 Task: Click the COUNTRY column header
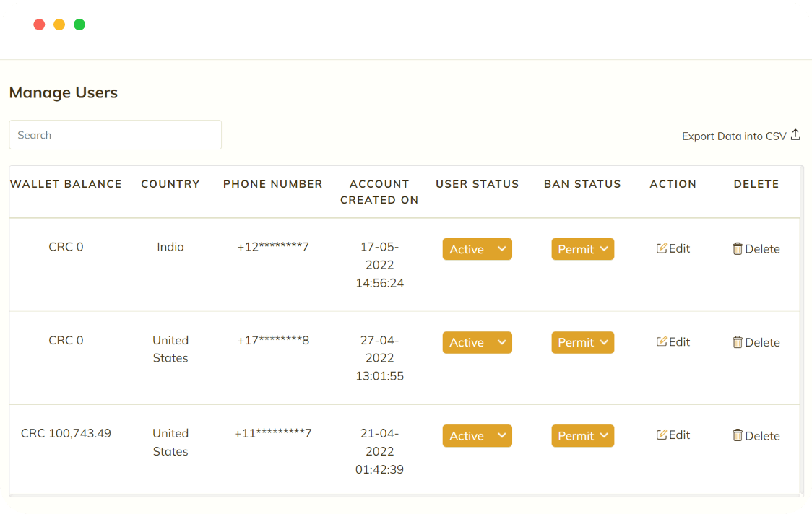[170, 183]
